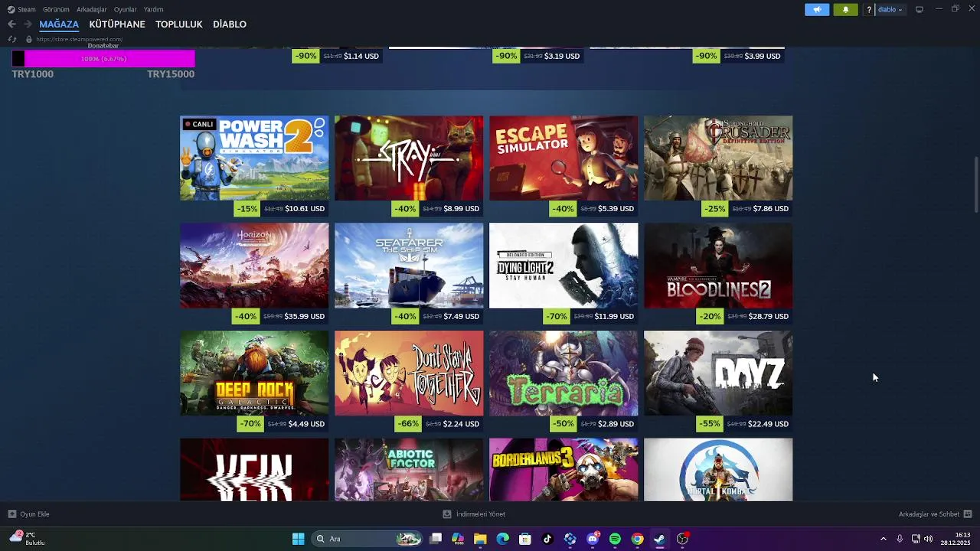Open the Steam announcements megaphone button
The image size is (980, 551).
[x=817, y=9]
